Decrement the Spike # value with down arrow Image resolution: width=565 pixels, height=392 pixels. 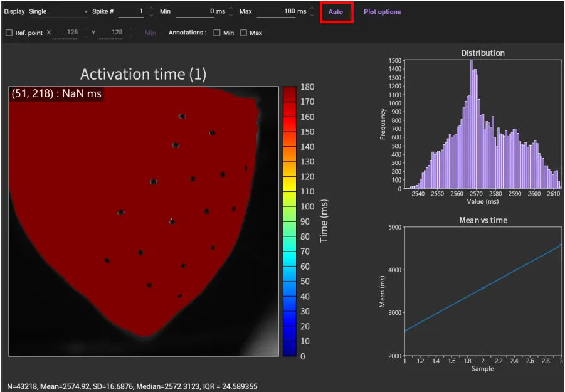click(x=151, y=15)
